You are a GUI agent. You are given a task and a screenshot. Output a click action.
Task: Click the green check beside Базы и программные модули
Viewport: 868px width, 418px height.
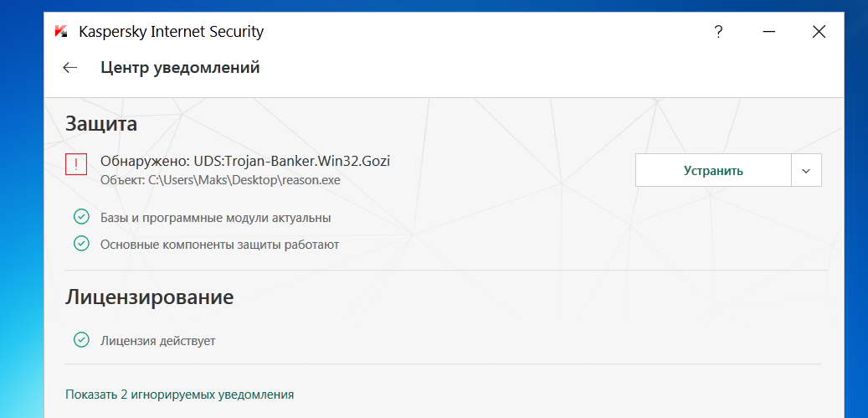(x=81, y=218)
